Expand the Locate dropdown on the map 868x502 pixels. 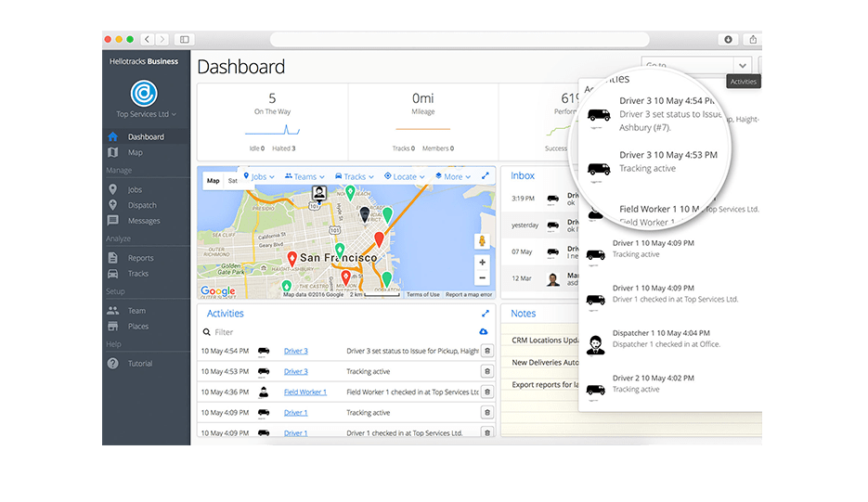[x=405, y=176]
